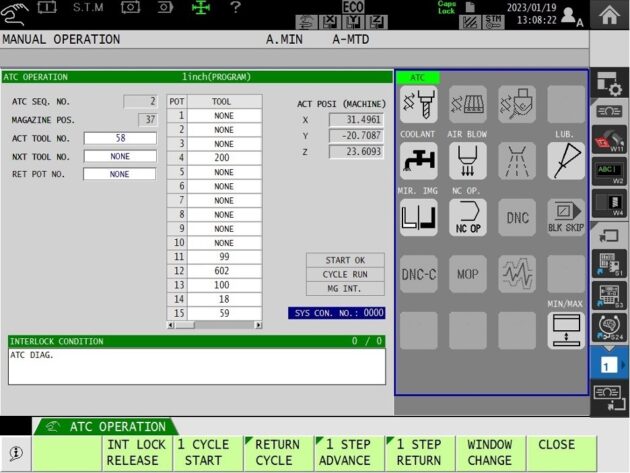The height and width of the screenshot is (473, 630).
Task: Click the RET POT NO. field
Action: (x=119, y=174)
